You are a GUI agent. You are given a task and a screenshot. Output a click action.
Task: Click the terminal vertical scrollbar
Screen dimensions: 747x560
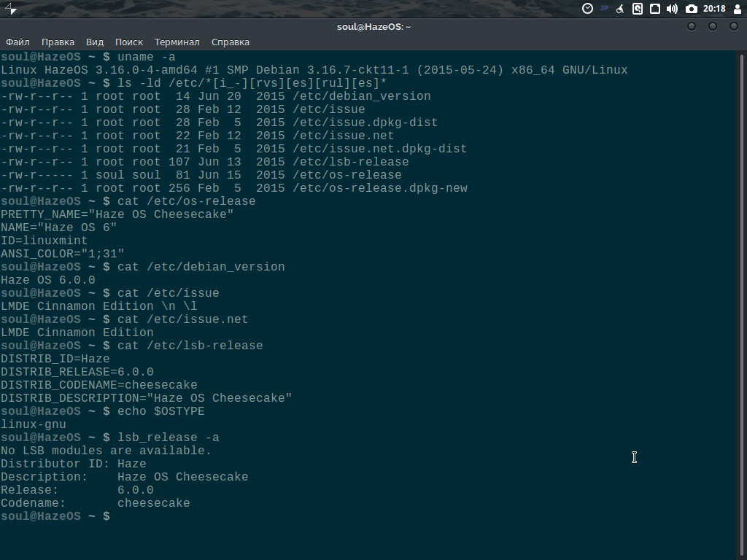point(742,305)
